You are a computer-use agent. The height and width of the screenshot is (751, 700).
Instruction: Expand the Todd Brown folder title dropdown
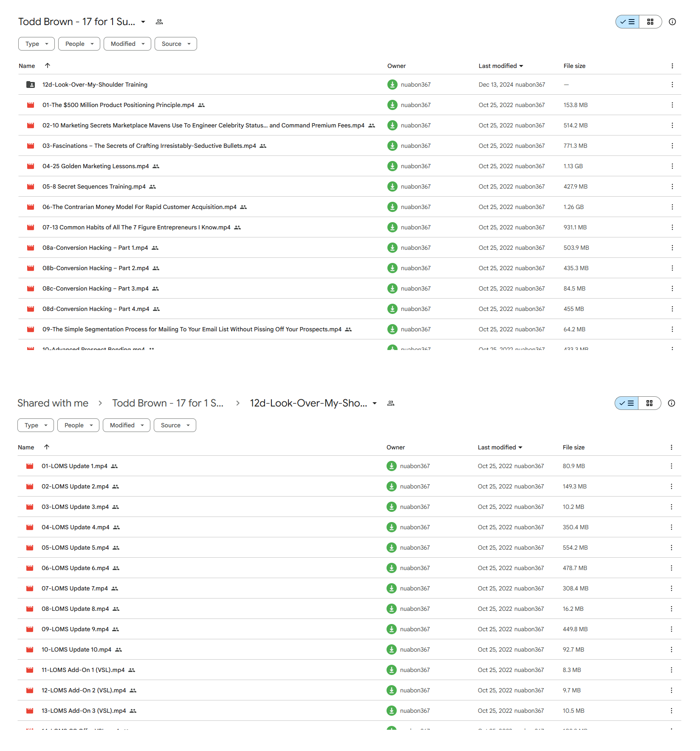[x=143, y=22]
